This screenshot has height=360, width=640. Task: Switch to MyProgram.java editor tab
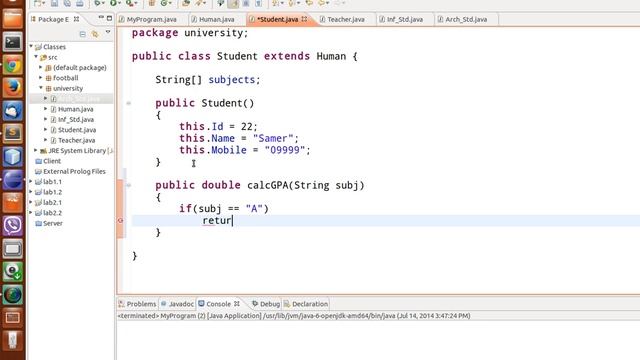click(151, 19)
